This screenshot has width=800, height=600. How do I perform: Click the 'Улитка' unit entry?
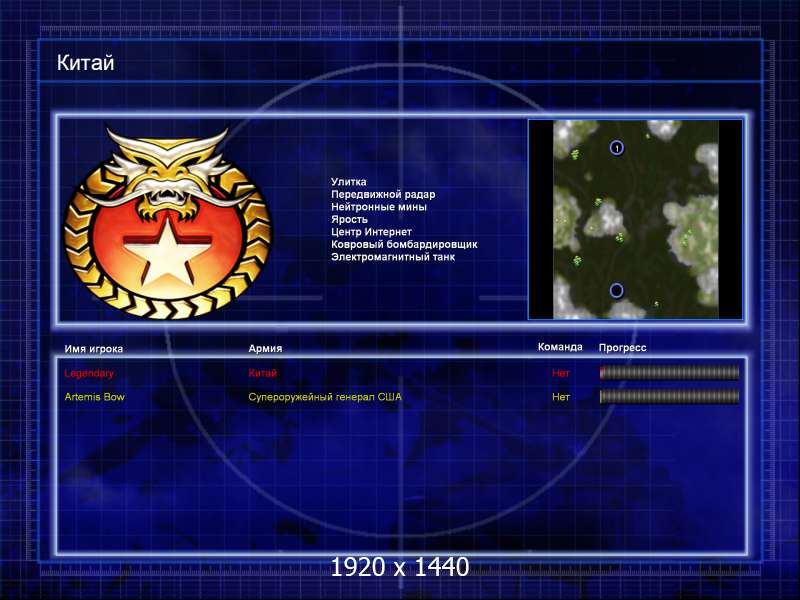348,182
